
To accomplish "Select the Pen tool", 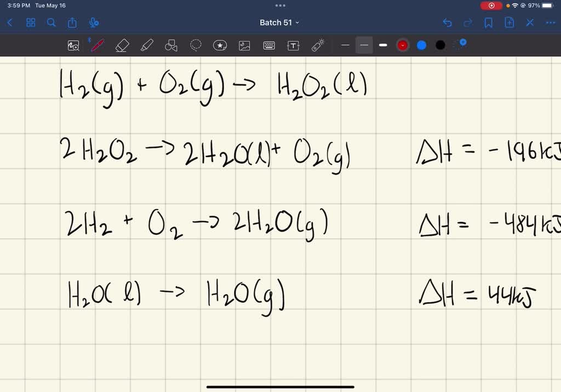I will coord(97,45).
